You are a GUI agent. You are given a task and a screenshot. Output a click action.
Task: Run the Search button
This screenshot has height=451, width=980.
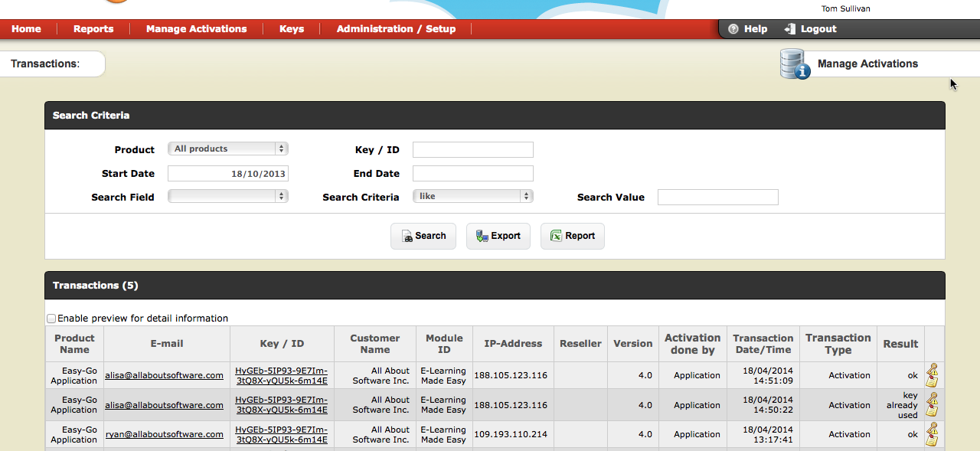[x=423, y=236]
